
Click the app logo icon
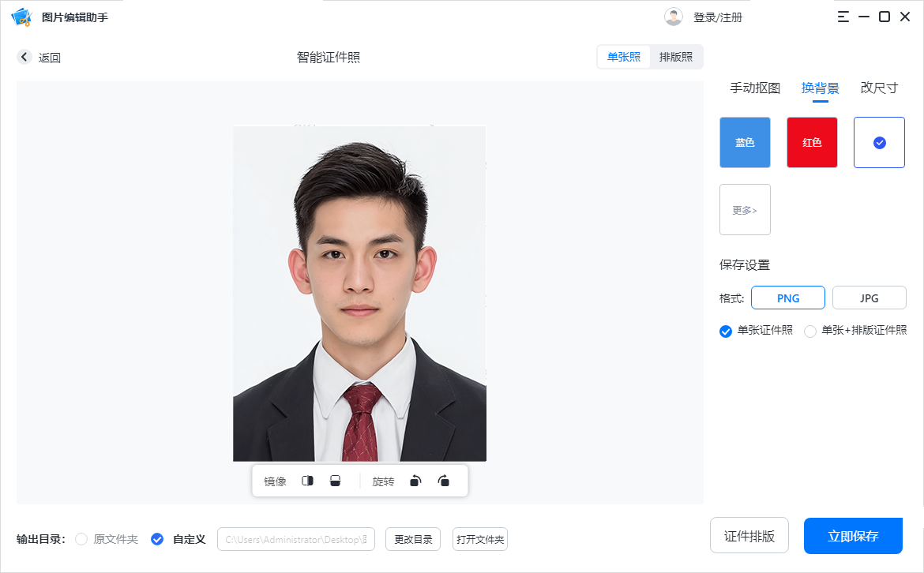[x=22, y=17]
